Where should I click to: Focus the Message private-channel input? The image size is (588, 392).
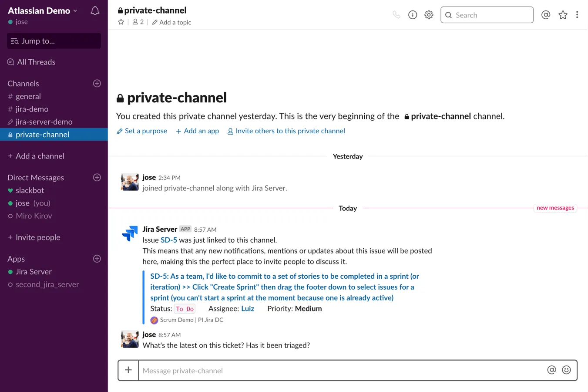341,371
